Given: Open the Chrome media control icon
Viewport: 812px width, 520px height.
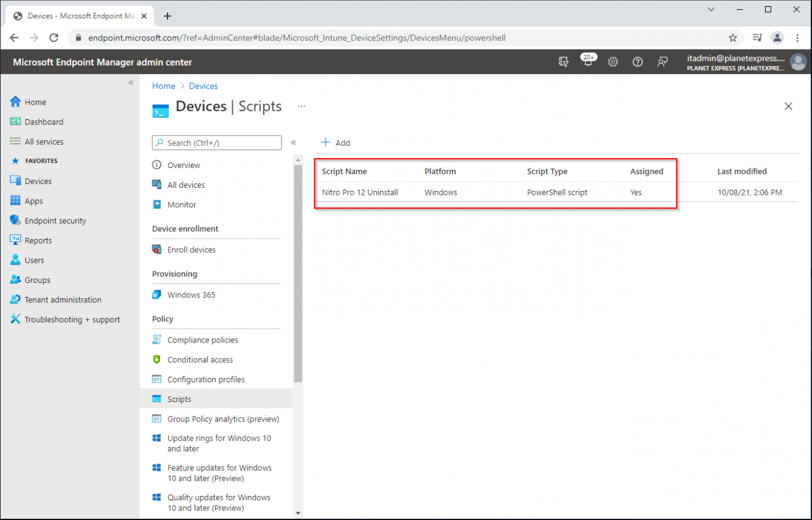Looking at the screenshot, I should tap(757, 38).
